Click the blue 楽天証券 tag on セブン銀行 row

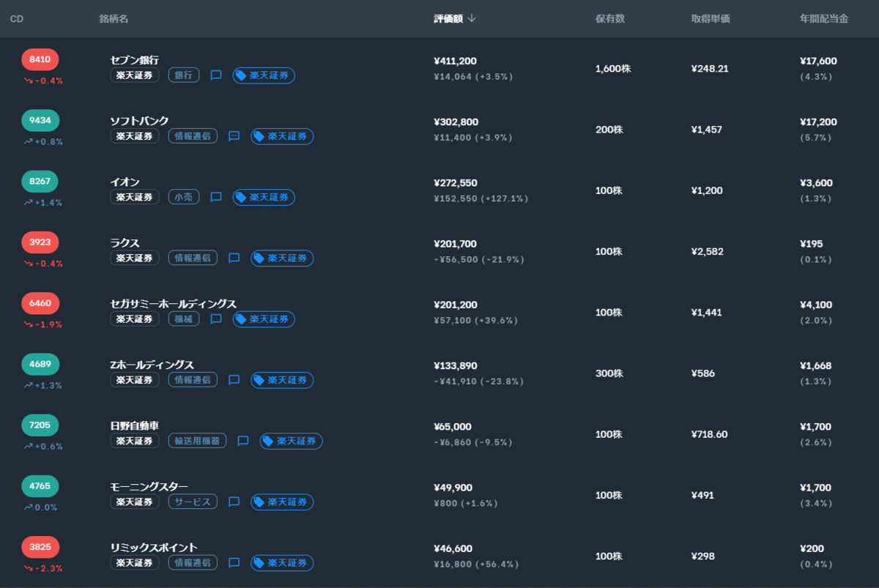tap(264, 75)
